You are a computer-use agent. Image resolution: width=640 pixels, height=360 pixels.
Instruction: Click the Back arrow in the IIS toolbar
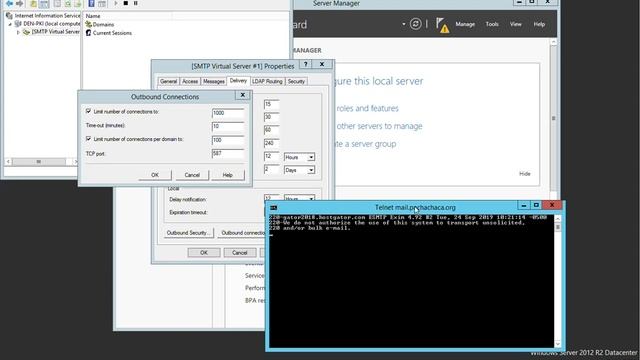click(9, 3)
